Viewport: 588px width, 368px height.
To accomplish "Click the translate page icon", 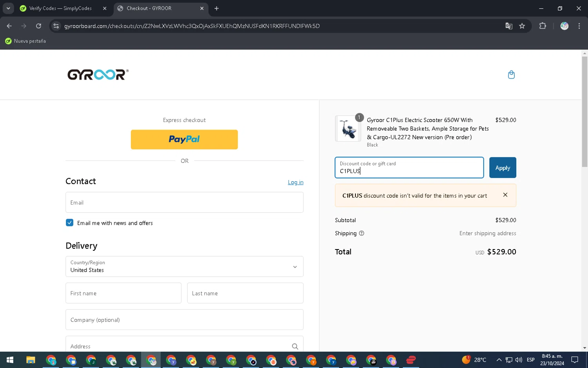I will [509, 26].
